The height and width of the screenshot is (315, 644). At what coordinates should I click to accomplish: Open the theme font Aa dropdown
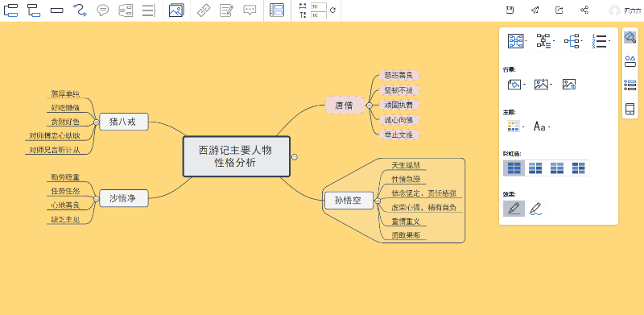541,126
